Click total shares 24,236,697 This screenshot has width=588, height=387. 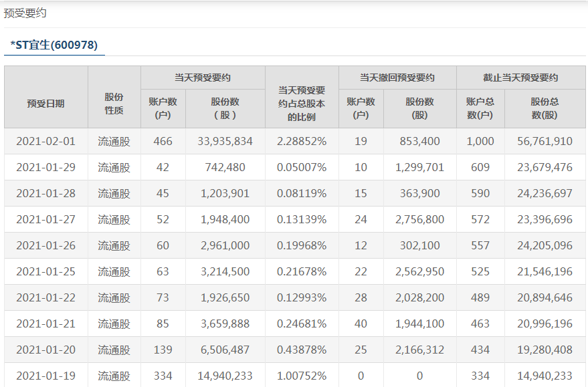[545, 193]
